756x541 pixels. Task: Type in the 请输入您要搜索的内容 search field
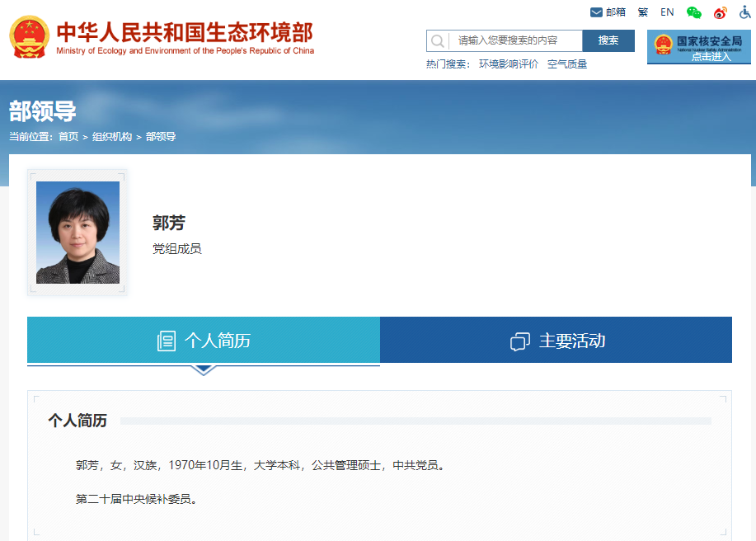[x=514, y=40]
